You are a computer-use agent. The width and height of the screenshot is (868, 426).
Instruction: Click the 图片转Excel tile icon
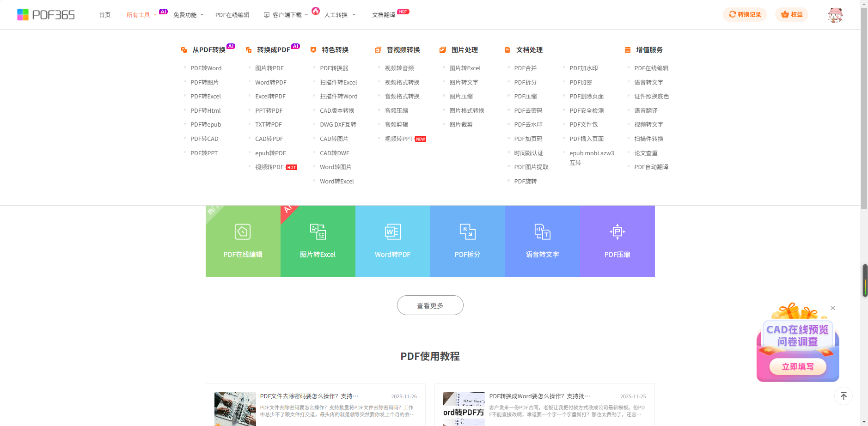(x=318, y=231)
